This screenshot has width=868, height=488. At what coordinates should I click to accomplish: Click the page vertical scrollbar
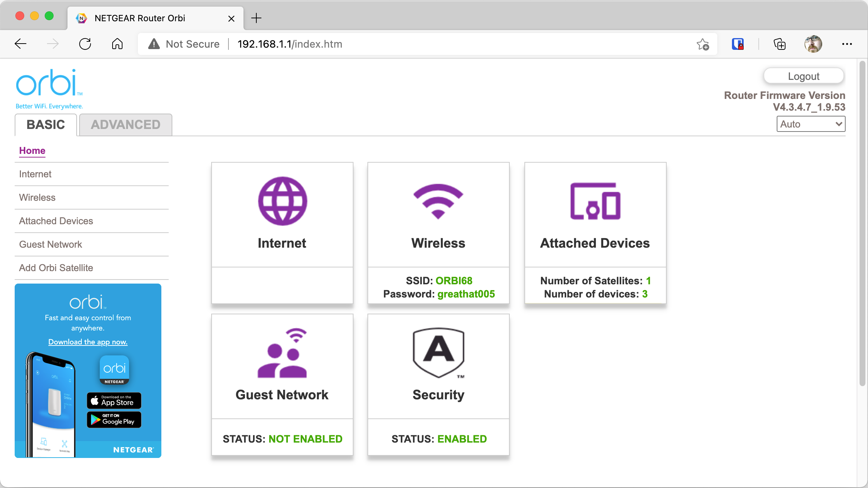click(x=862, y=223)
